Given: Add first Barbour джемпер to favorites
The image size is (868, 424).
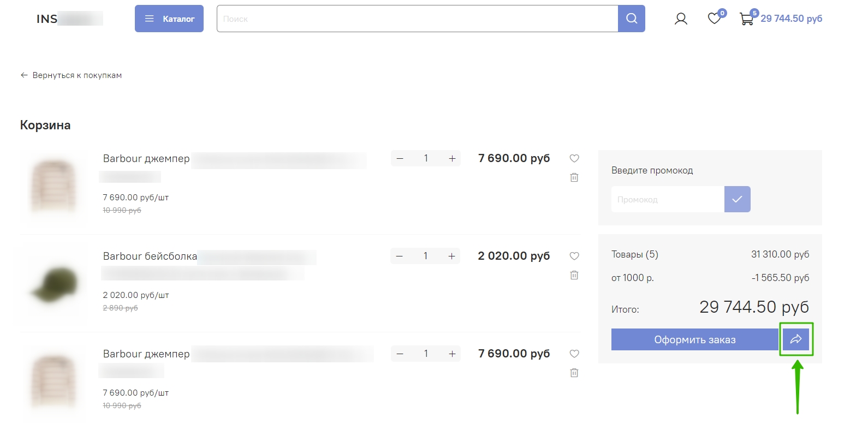Looking at the screenshot, I should click(574, 158).
